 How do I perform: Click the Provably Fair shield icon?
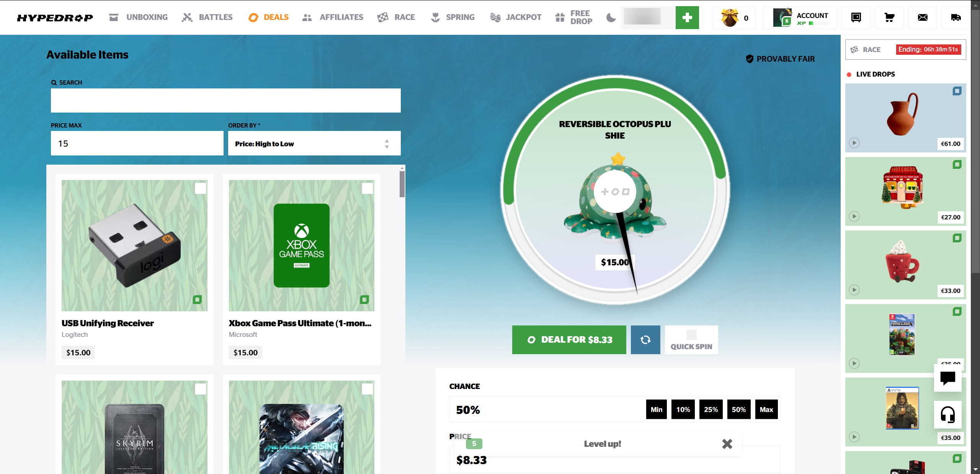(750, 59)
